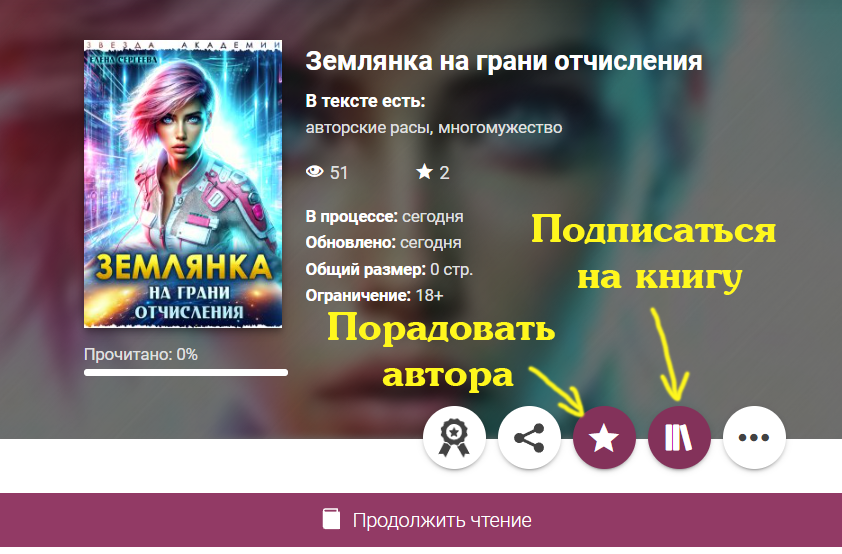Click the yellow Подписаться на книгу annotation
The width and height of the screenshot is (842, 554).
[654, 254]
